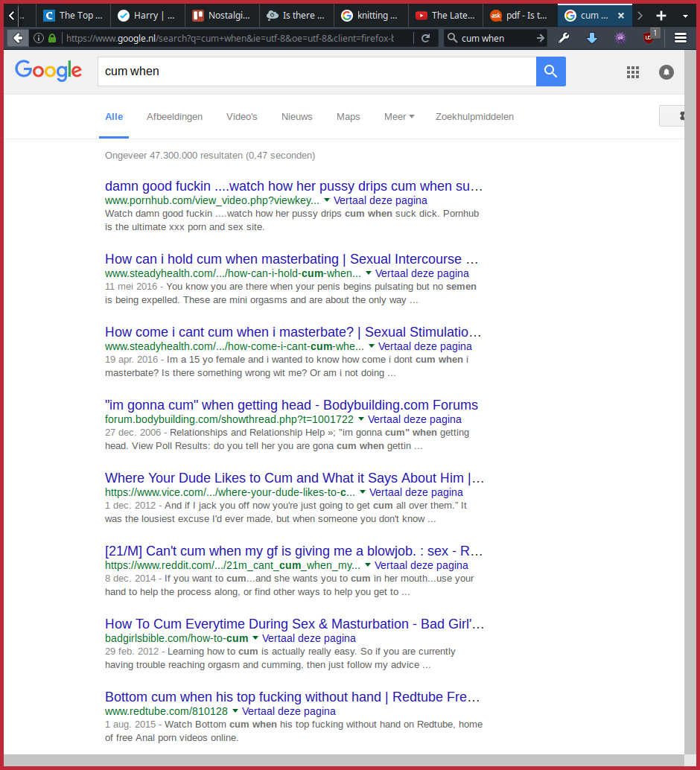Viewport: 700px width, 770px height.
Task: Switch to the Nieuws results tab
Action: point(296,117)
